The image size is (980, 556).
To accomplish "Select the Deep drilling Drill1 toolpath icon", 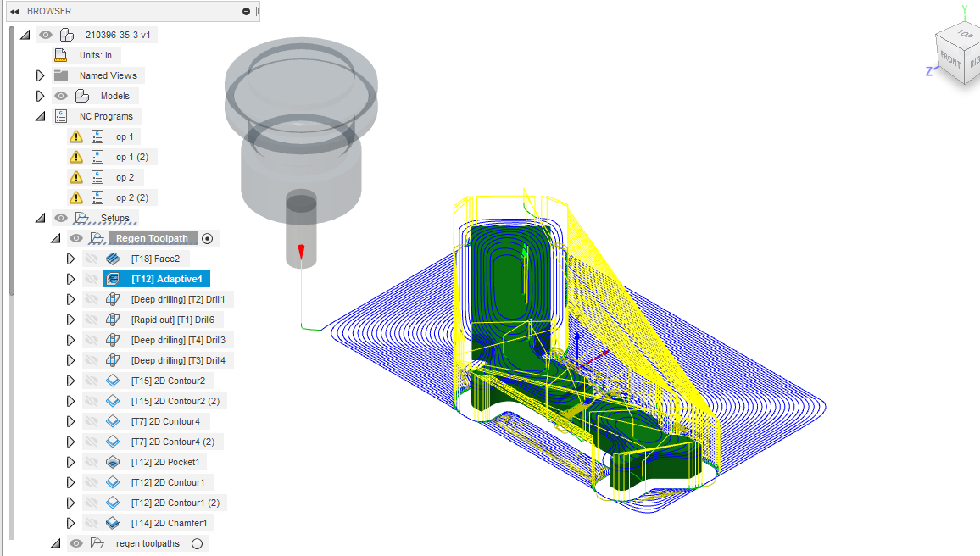I will (x=111, y=298).
